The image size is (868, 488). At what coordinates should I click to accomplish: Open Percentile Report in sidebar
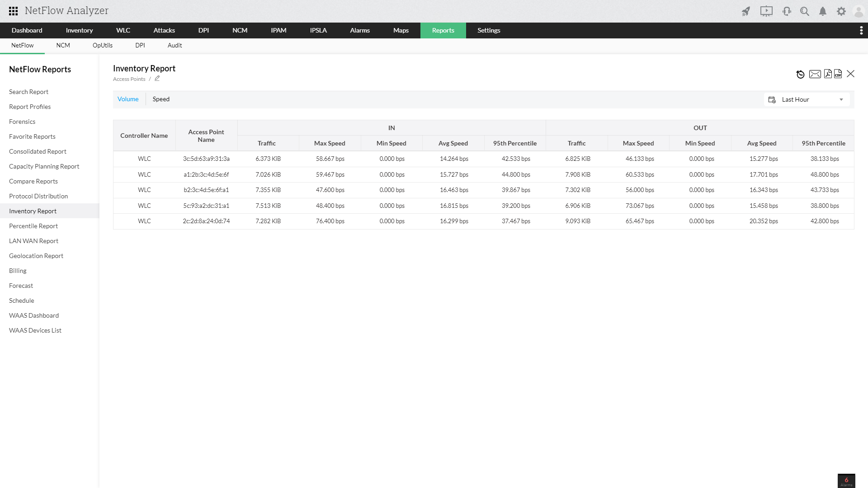pyautogui.click(x=33, y=226)
